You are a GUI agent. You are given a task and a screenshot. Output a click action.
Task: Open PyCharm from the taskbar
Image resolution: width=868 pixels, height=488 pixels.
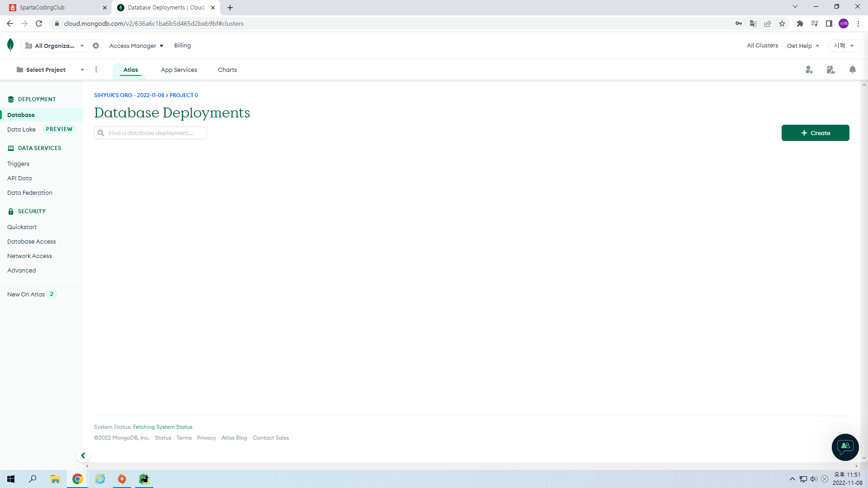coord(144,479)
